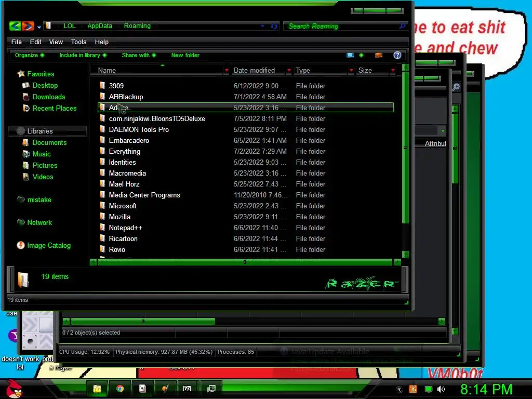Navigate to AppData in the address bar
This screenshot has width=532, height=399.
pos(100,26)
